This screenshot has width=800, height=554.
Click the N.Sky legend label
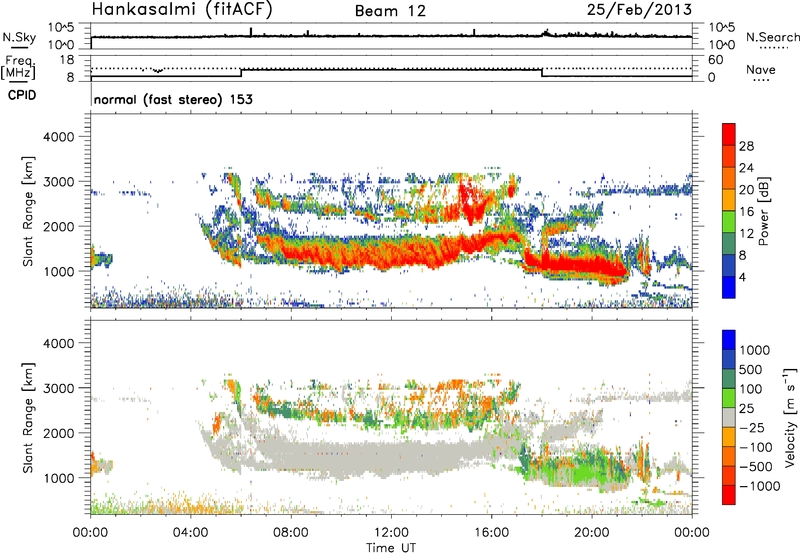(19, 37)
